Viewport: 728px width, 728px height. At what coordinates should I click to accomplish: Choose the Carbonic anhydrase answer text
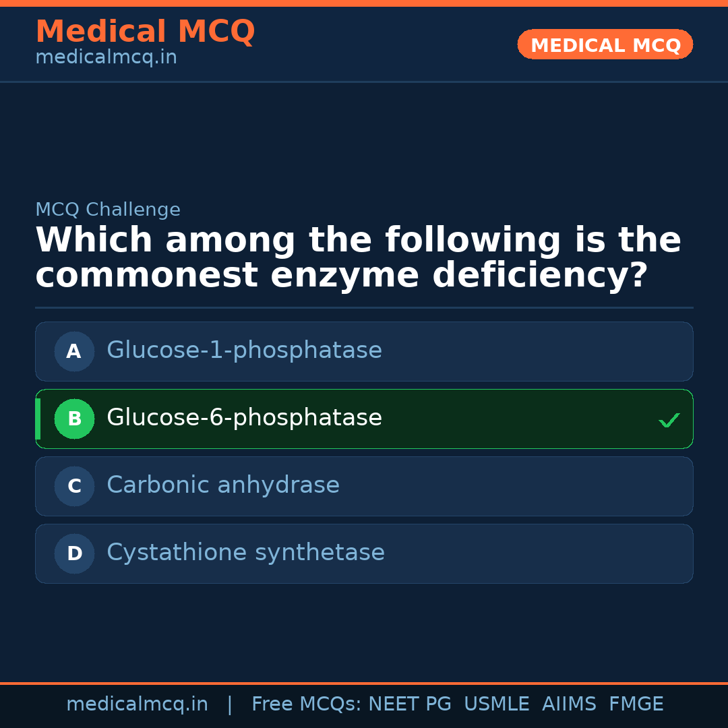223,485
